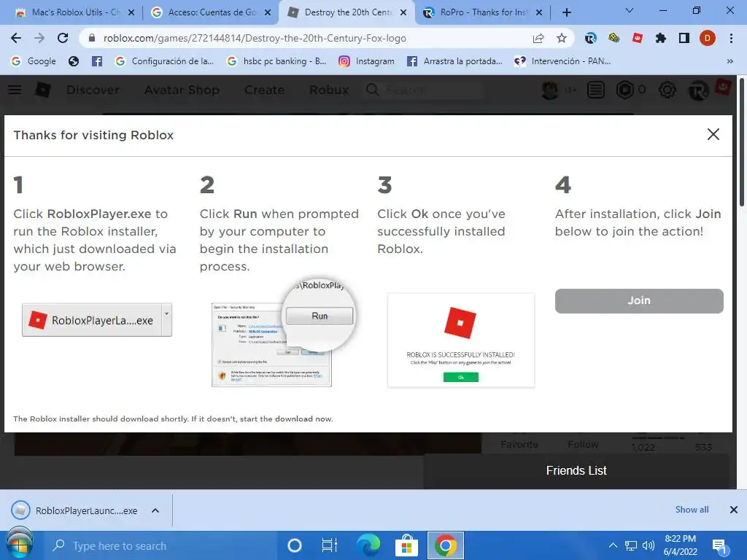
Task: Open Avatar Shop in Roblox navigation
Action: 182,90
